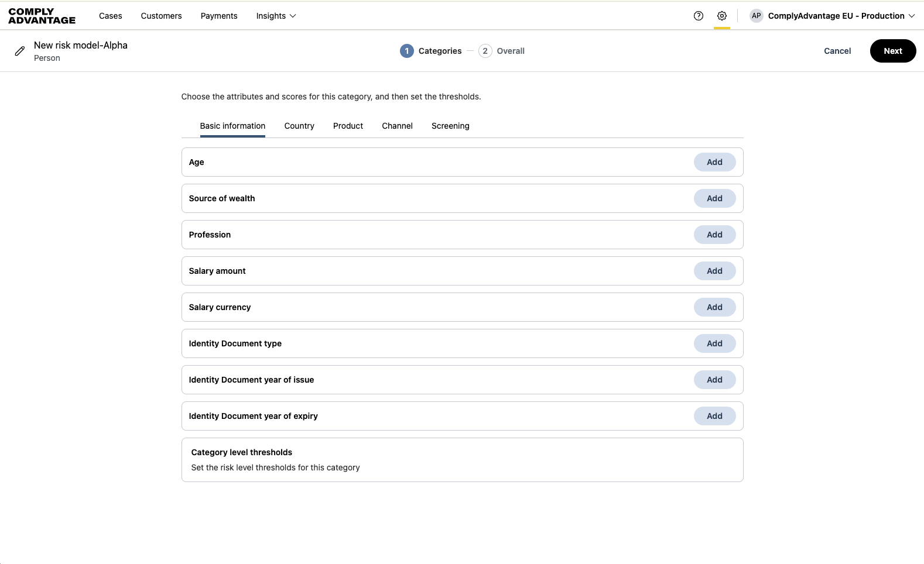Viewport: 924px width, 564px height.
Task: Go to the Customers page
Action: (x=161, y=16)
